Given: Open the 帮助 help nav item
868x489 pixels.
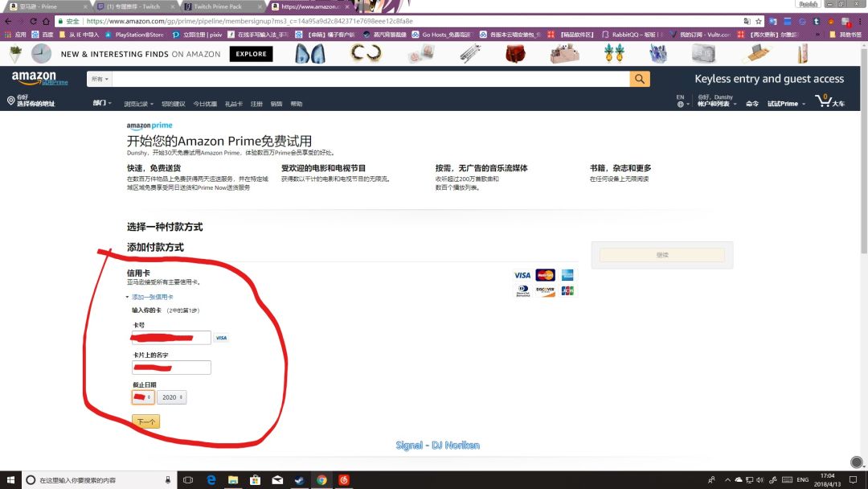Looking at the screenshot, I should click(x=297, y=104).
